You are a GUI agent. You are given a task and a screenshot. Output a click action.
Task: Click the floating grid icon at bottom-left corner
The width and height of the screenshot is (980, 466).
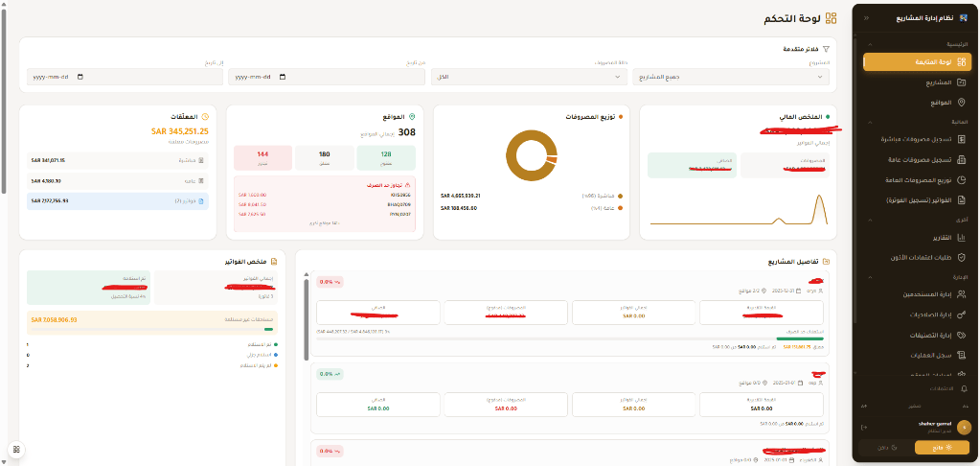[x=15, y=449]
